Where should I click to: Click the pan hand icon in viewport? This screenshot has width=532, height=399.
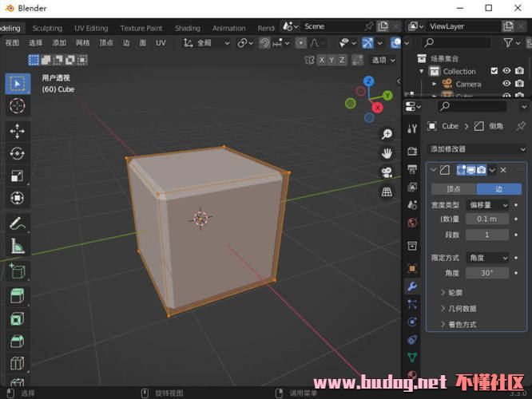[387, 153]
